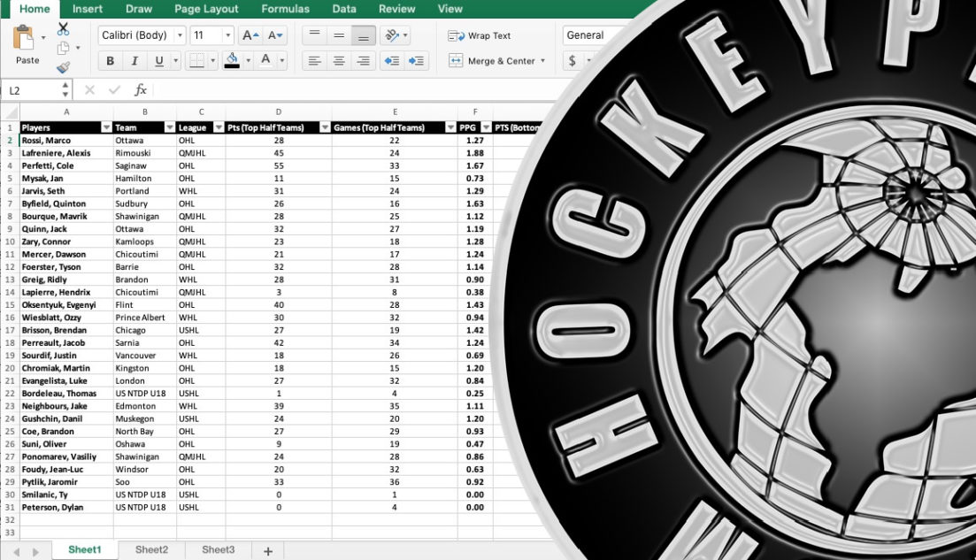
Task: Align cell content to the middle
Action: pos(339,35)
